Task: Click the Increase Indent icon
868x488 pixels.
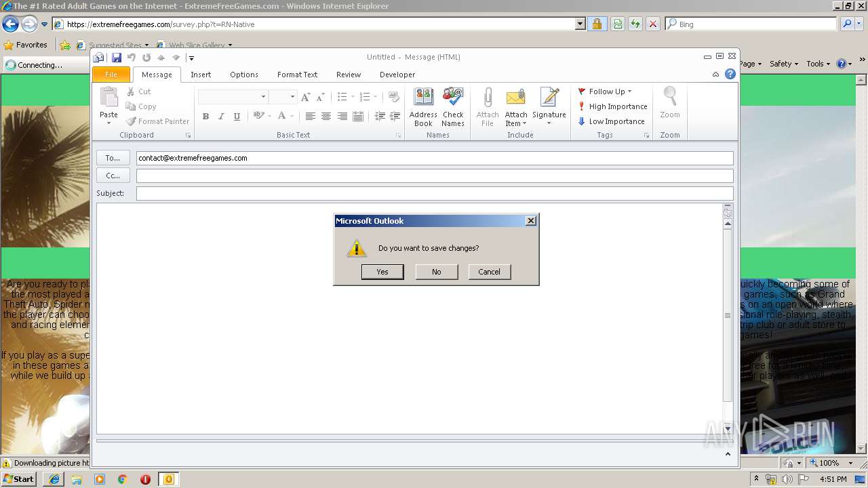Action: (x=395, y=117)
